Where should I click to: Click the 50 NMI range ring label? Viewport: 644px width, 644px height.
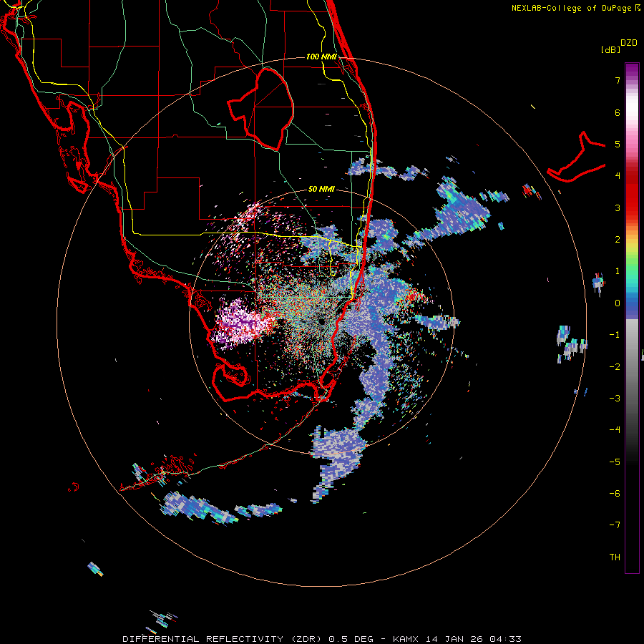pos(321,189)
